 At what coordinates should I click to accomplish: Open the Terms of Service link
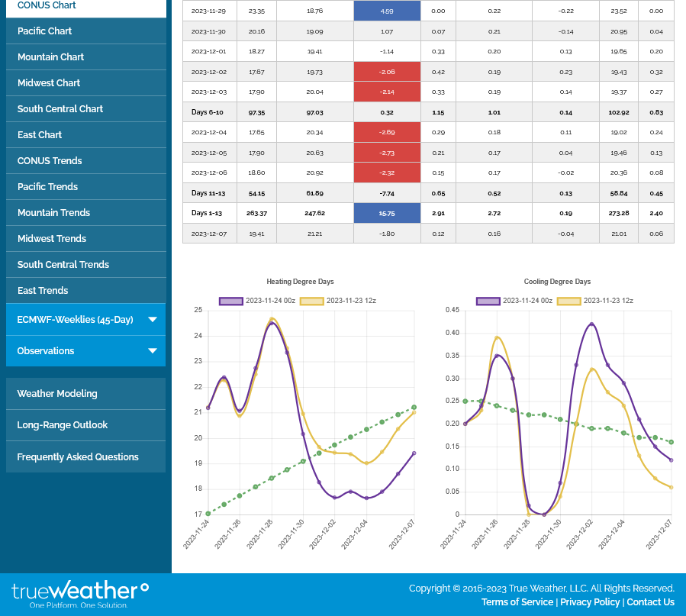pyautogui.click(x=517, y=602)
